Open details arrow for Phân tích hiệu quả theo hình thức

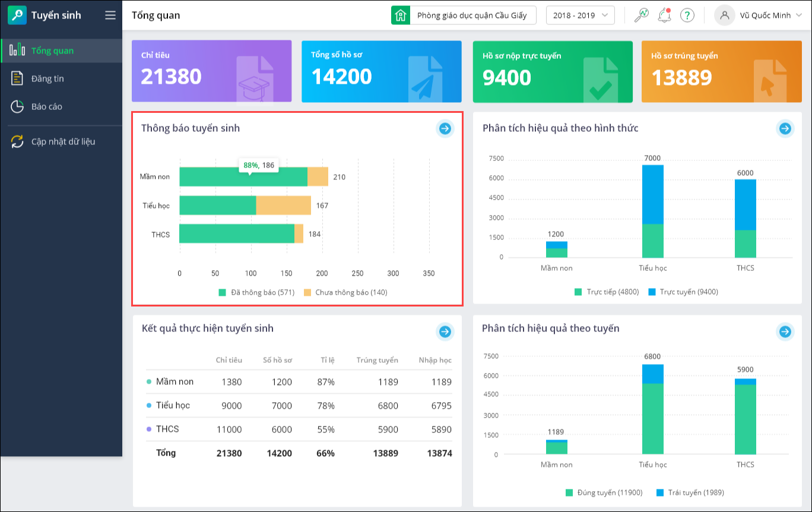click(x=785, y=128)
